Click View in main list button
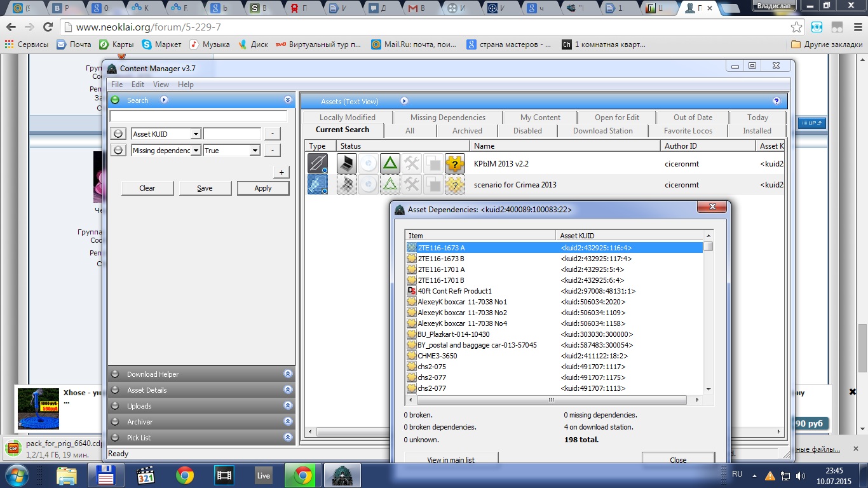 pos(451,459)
